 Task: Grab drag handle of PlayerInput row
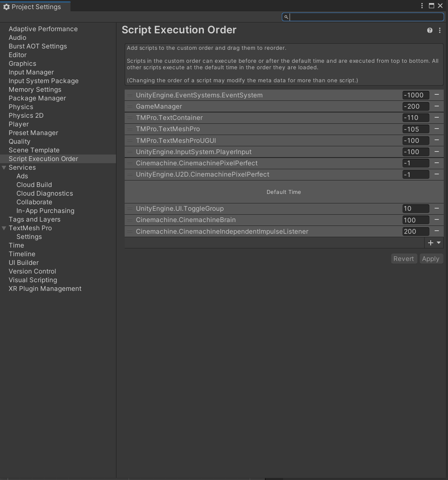pyautogui.click(x=130, y=152)
